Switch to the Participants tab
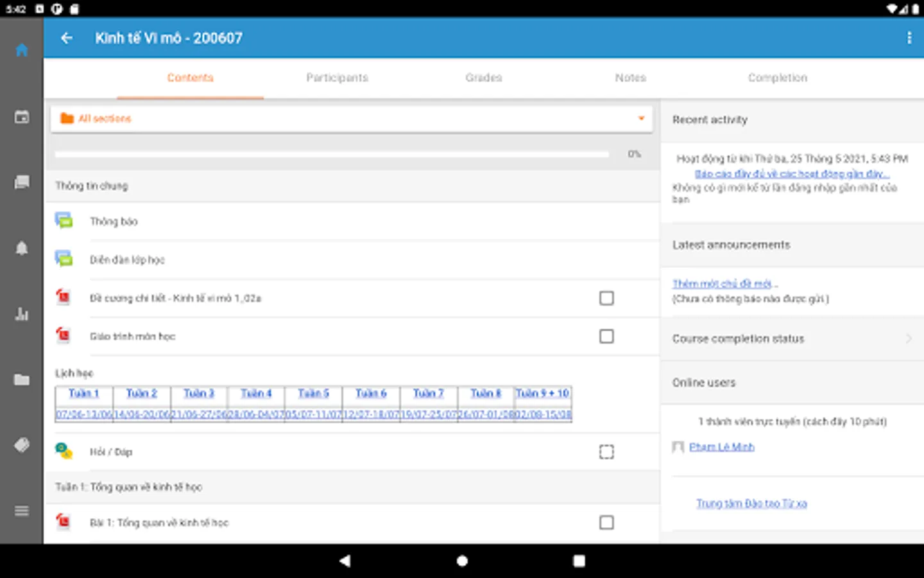The height and width of the screenshot is (578, 924). (337, 78)
